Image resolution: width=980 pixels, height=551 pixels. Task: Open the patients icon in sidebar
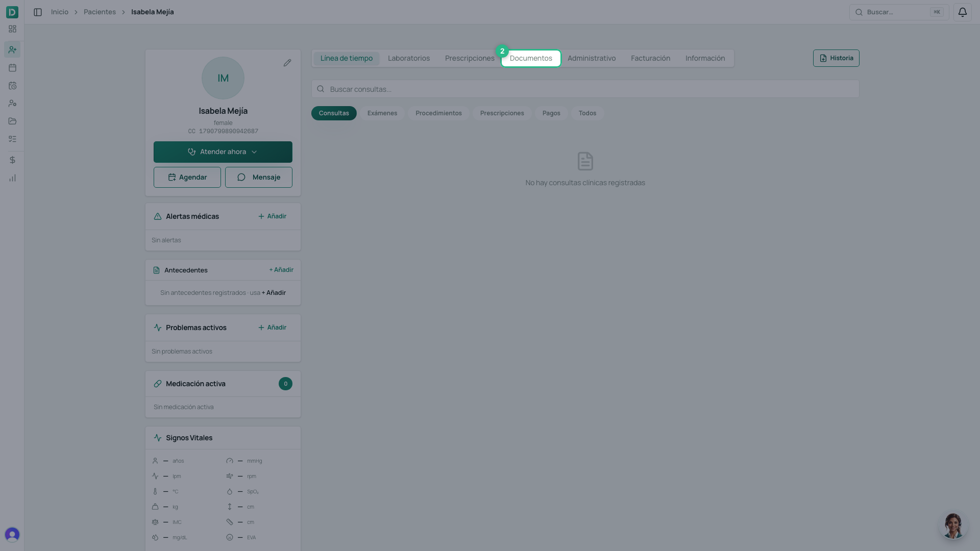12,49
